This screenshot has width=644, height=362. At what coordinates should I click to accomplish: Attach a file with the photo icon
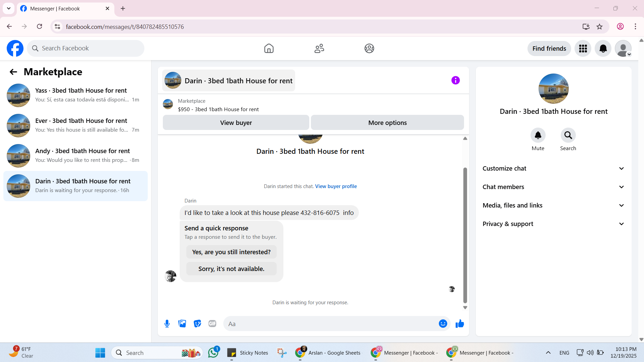click(x=182, y=324)
